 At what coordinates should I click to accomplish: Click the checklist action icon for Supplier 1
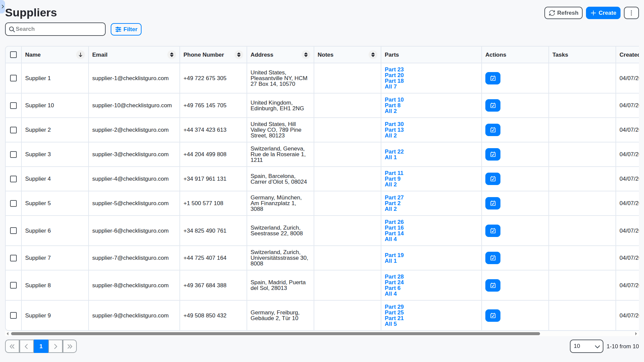click(492, 78)
